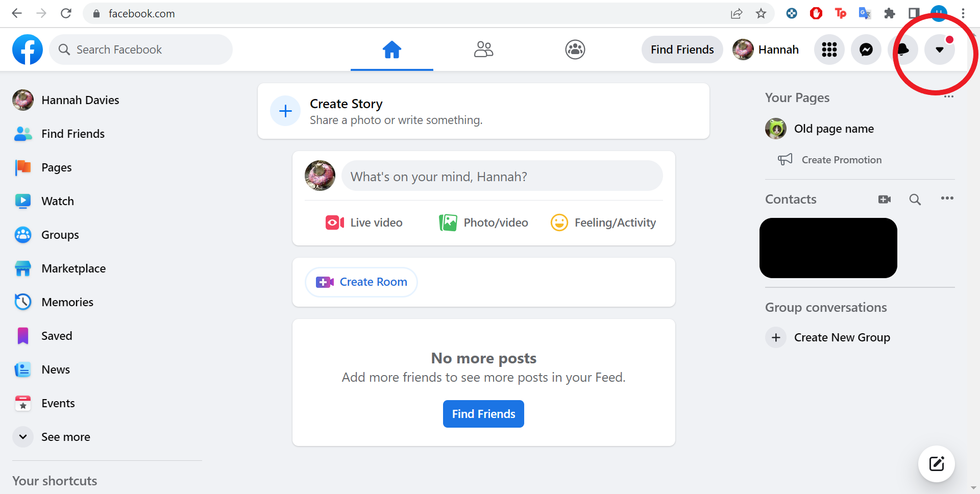The width and height of the screenshot is (980, 494).
Task: Click the avatar next to the status box
Action: (320, 176)
